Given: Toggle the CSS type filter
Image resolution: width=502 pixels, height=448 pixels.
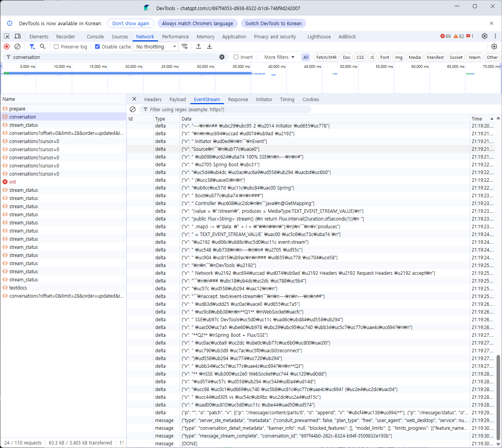Looking at the screenshot, I should coord(360,57).
